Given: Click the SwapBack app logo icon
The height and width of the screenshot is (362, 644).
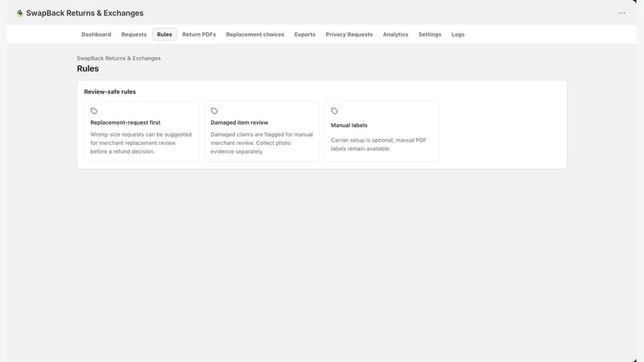Looking at the screenshot, I should 19,13.
